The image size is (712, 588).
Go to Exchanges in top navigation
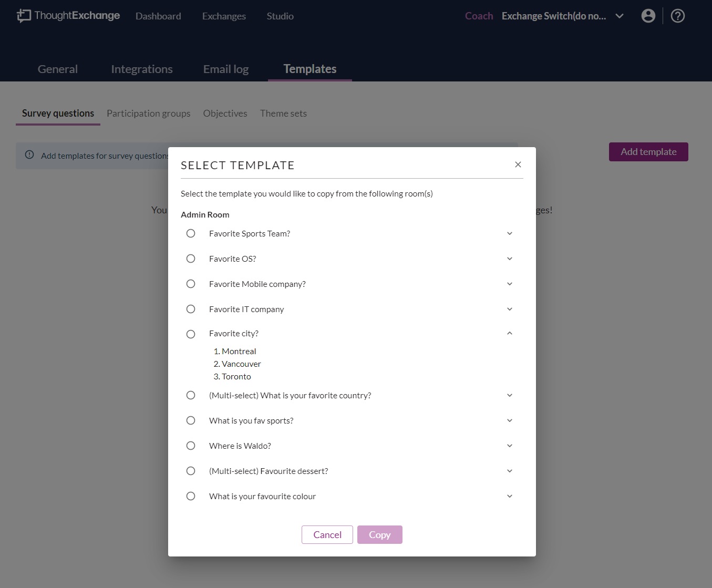[224, 16]
